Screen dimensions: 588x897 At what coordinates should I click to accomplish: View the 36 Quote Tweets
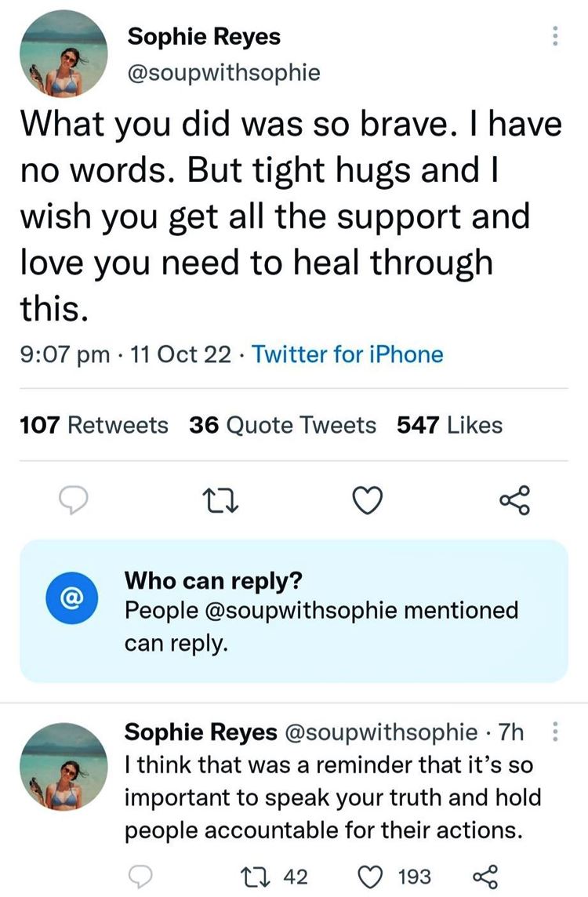(x=282, y=425)
